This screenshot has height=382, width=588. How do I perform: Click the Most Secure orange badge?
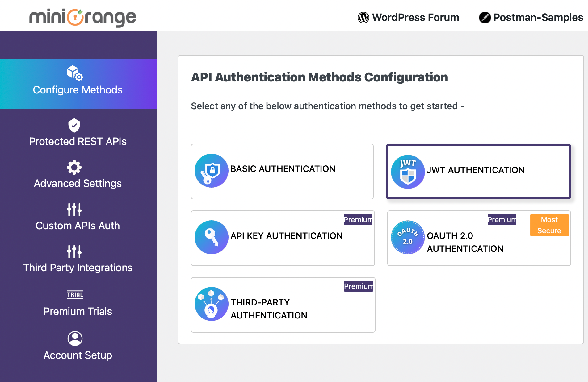(x=549, y=225)
